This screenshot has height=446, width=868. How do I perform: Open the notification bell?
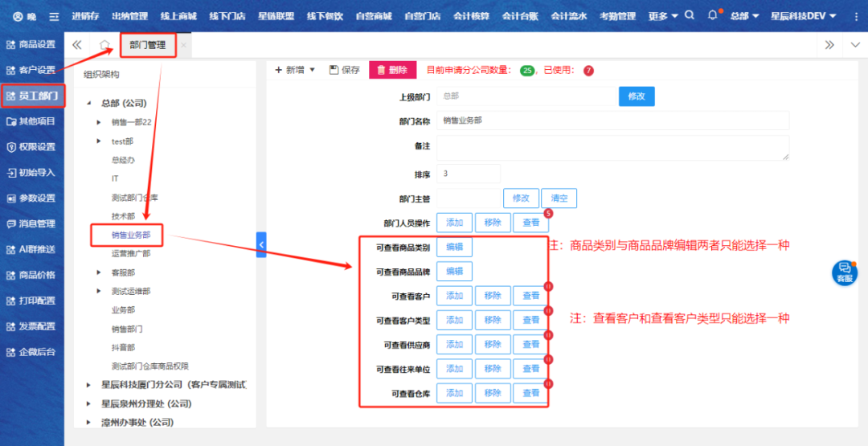713,15
